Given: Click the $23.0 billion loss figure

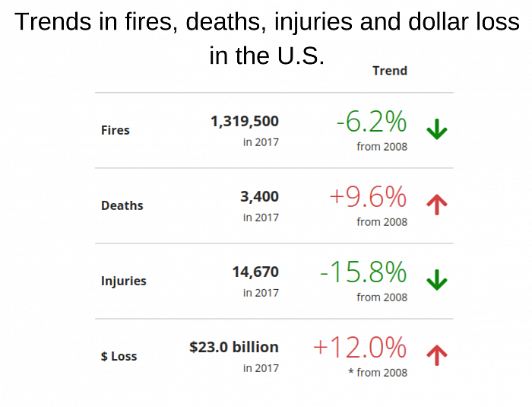Looking at the screenshot, I should [234, 347].
